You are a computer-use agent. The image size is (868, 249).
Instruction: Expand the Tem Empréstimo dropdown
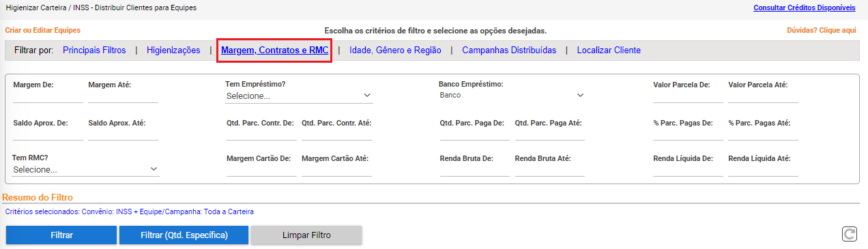299,96
